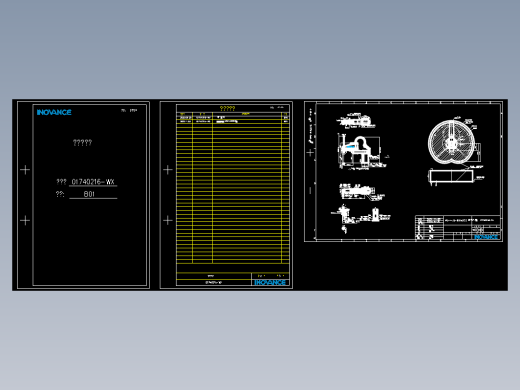Click the lower crosshair mark beside the yellow table
This screenshot has height=390, width=520.
click(x=168, y=220)
